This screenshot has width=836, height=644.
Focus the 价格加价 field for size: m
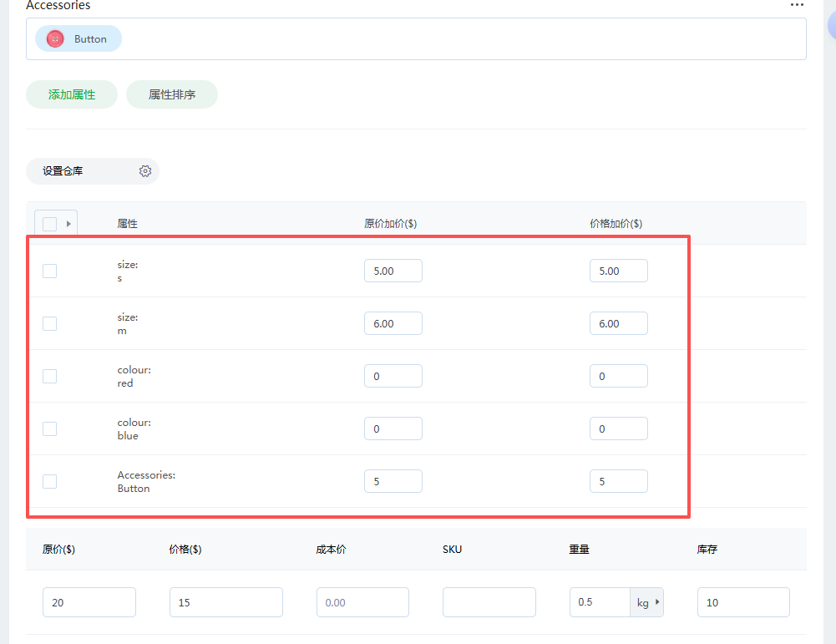pyautogui.click(x=618, y=323)
